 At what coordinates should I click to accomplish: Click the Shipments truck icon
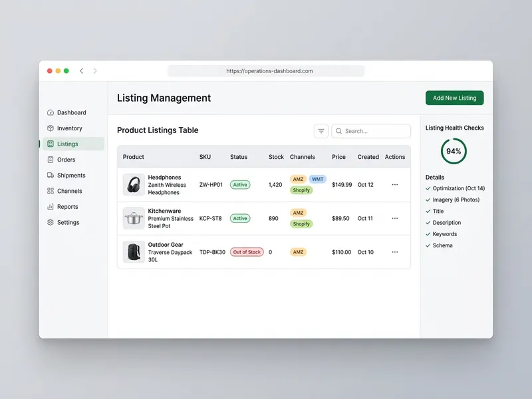pyautogui.click(x=51, y=175)
